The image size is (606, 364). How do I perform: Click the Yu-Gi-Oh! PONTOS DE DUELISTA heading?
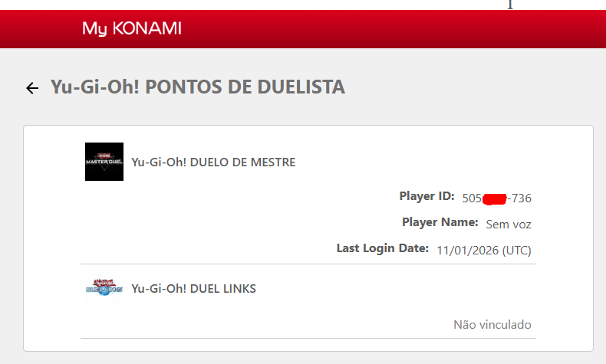198,87
